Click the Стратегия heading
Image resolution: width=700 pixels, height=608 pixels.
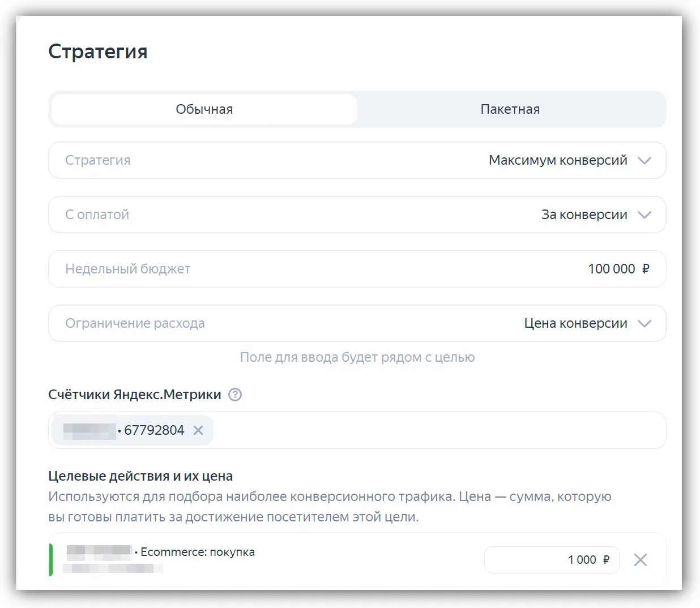(x=98, y=52)
